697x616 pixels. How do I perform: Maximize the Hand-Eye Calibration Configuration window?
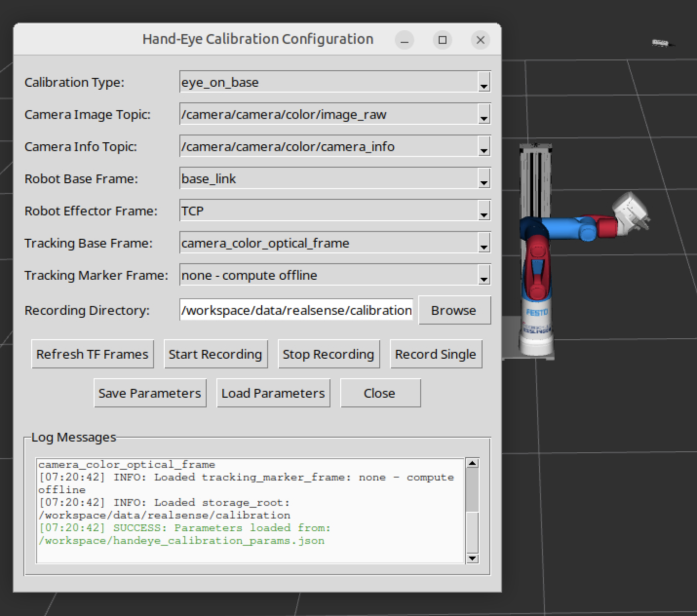(442, 40)
